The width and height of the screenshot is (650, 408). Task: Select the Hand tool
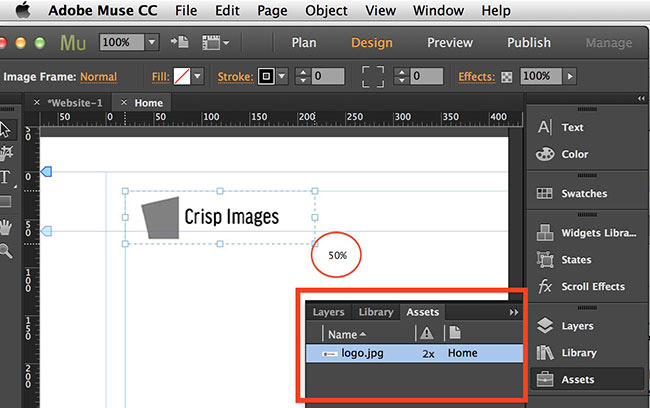5,228
